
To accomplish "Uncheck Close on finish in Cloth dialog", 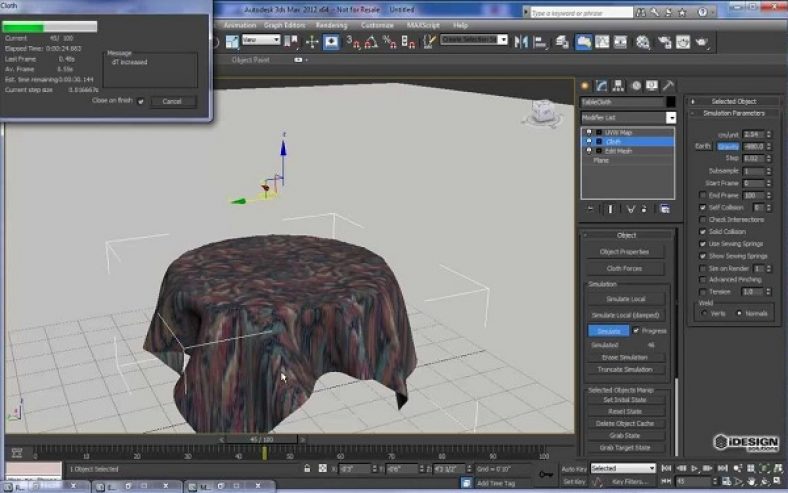I will click(x=141, y=101).
